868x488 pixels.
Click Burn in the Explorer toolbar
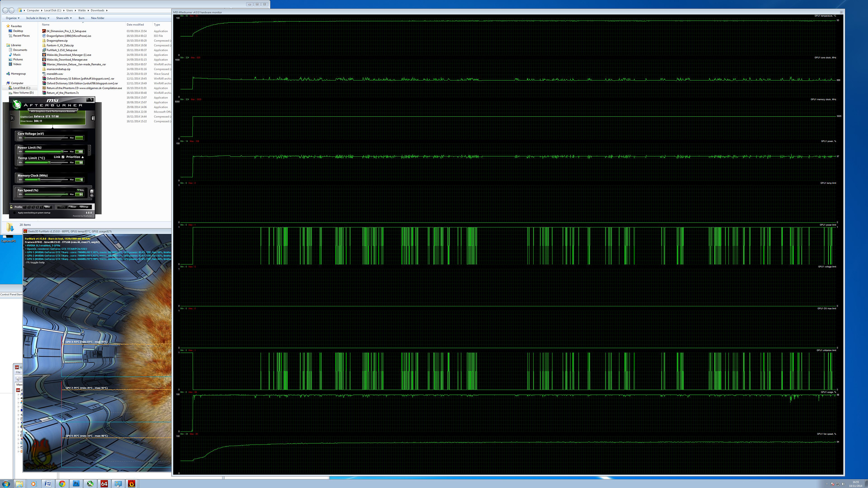pyautogui.click(x=81, y=18)
